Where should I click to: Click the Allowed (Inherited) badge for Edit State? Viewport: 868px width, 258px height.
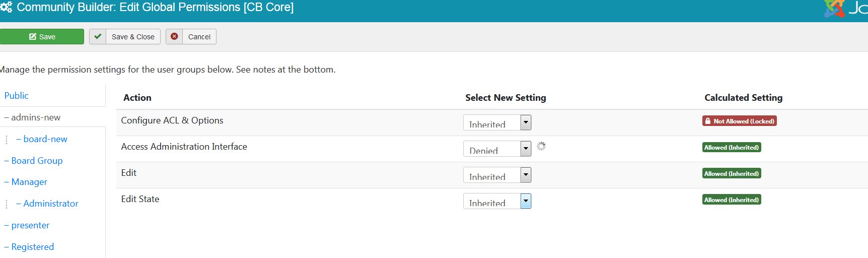(732, 200)
